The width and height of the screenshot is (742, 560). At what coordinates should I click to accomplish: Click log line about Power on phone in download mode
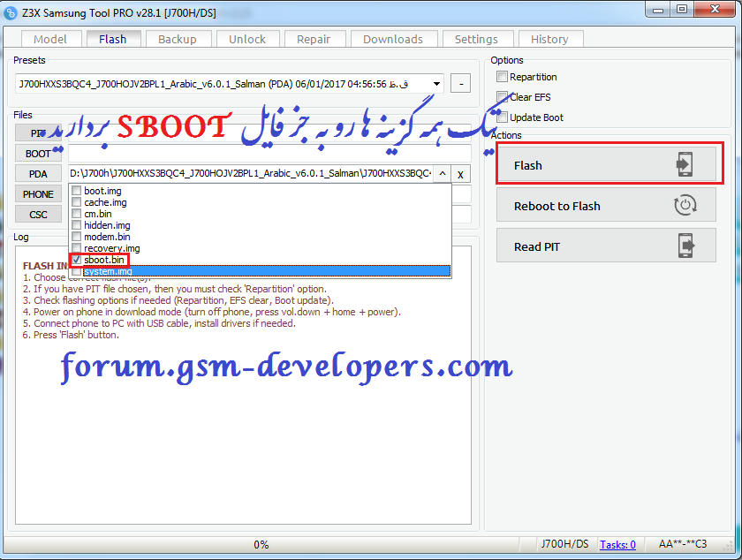click(x=212, y=312)
